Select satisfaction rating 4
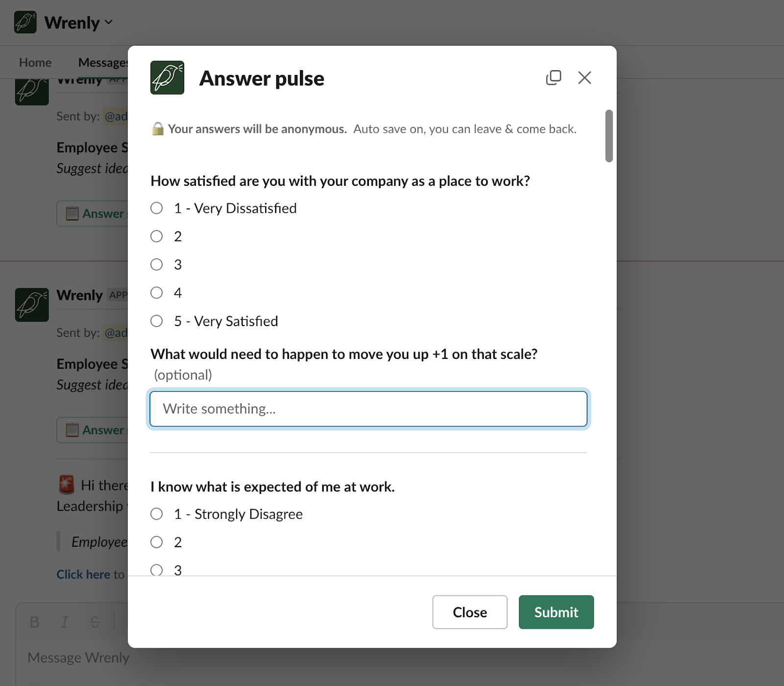Viewport: 784px width, 686px height. click(156, 293)
